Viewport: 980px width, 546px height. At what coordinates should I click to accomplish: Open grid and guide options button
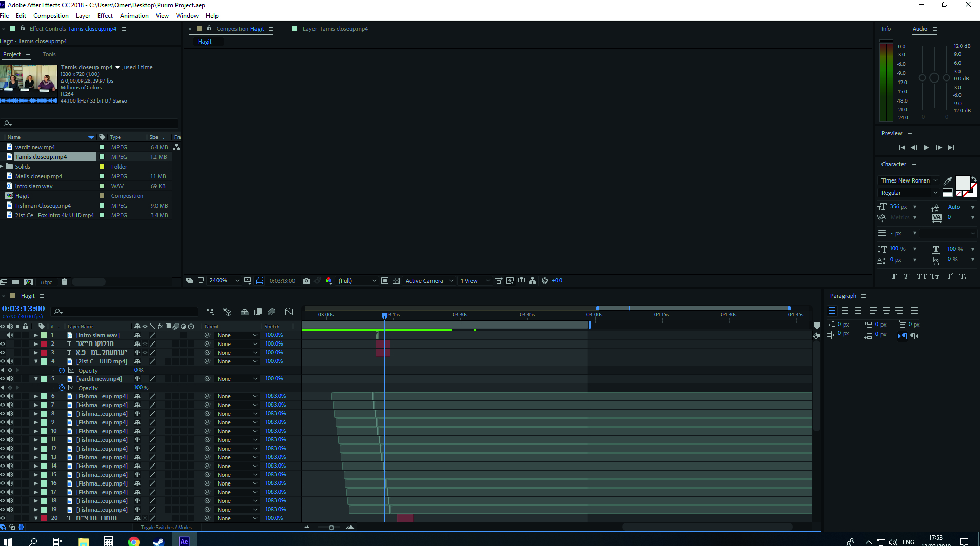[x=248, y=281]
